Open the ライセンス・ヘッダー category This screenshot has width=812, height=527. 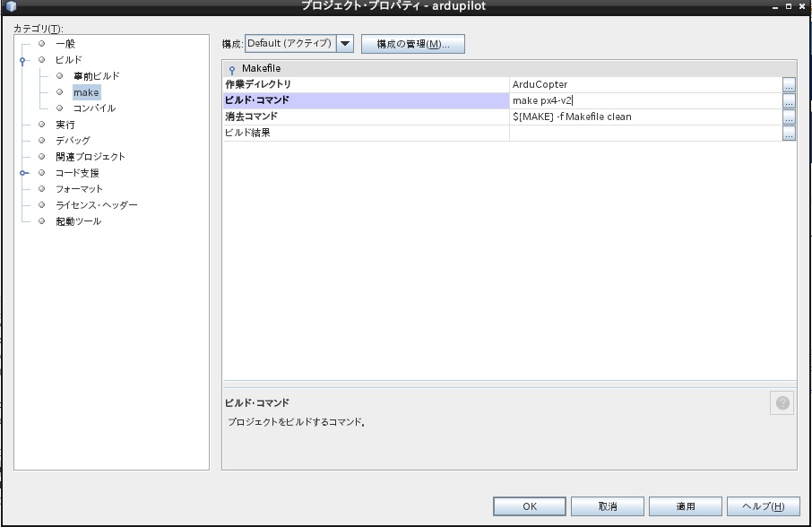coord(96,205)
